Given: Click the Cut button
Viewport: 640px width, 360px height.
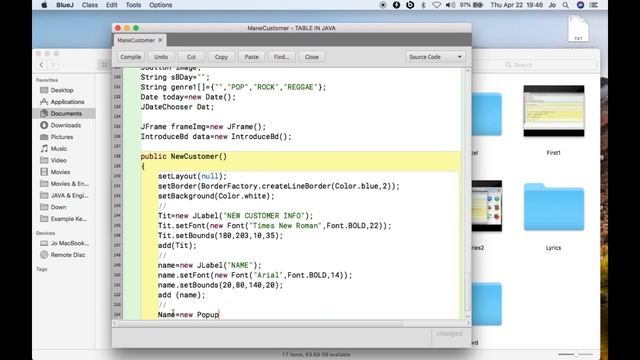Looking at the screenshot, I should point(191,57).
